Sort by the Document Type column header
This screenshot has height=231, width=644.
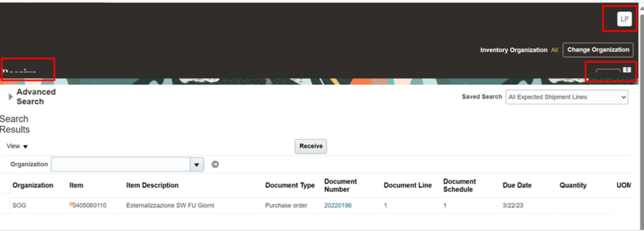point(290,185)
